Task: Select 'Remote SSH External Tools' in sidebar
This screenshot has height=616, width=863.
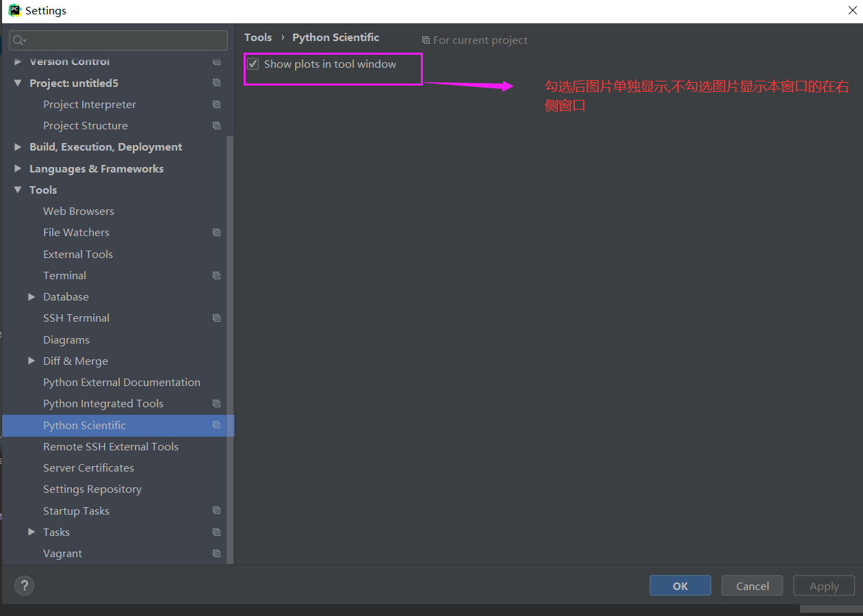Action: (111, 446)
